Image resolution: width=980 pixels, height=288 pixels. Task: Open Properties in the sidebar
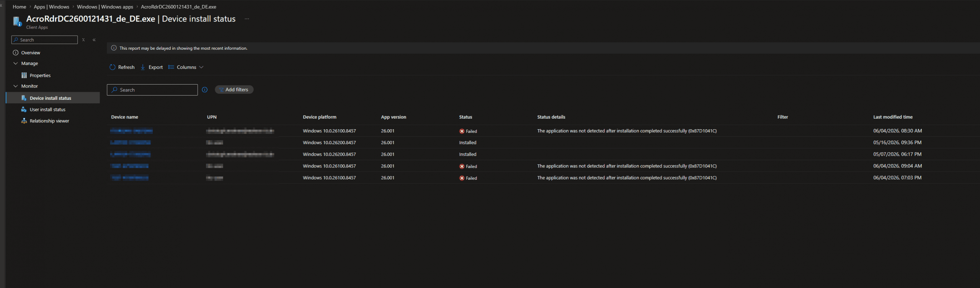[40, 75]
